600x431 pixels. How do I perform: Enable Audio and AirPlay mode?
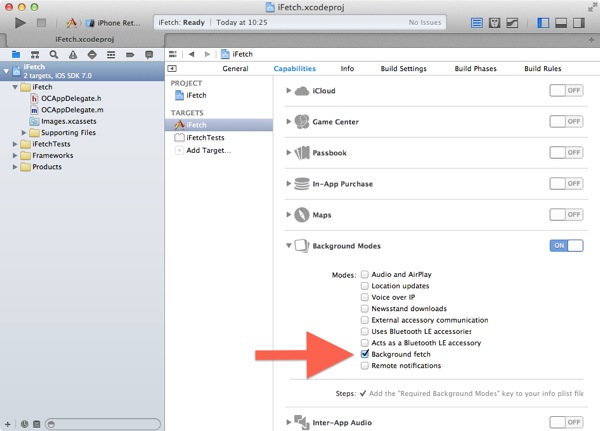(x=365, y=274)
